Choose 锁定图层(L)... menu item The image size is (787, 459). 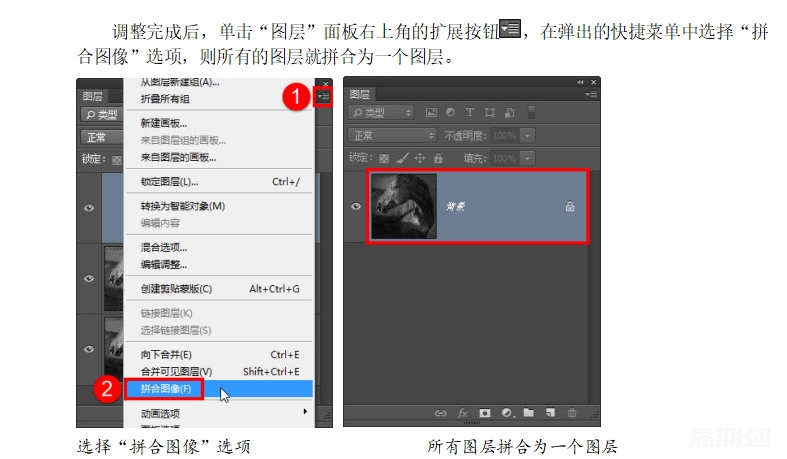pyautogui.click(x=219, y=182)
